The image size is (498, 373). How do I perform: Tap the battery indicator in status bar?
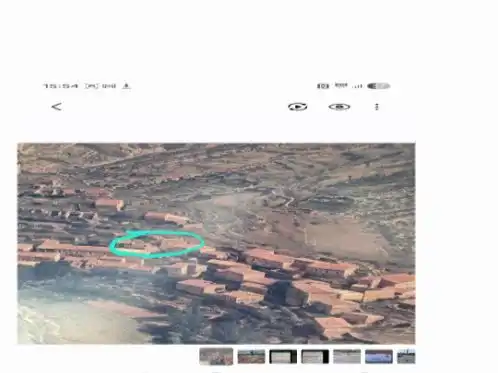379,86
